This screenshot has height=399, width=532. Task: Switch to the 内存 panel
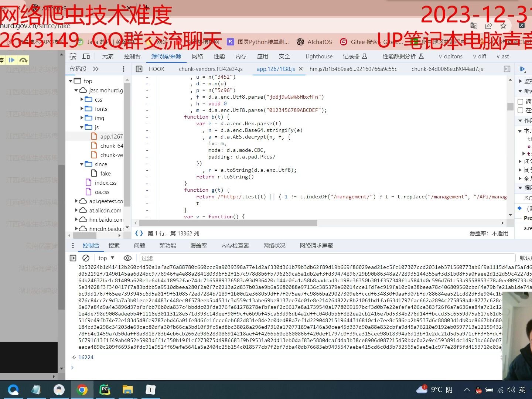pos(241,57)
